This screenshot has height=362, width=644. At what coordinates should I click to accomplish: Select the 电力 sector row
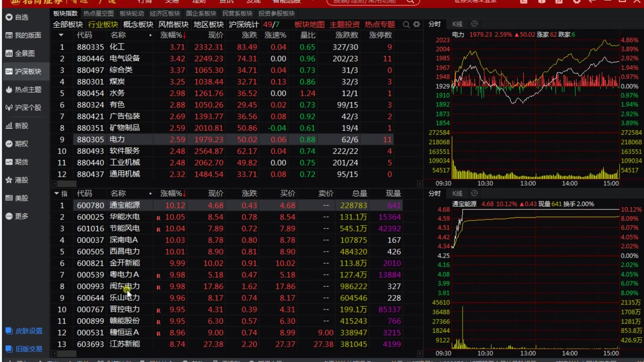point(222,139)
